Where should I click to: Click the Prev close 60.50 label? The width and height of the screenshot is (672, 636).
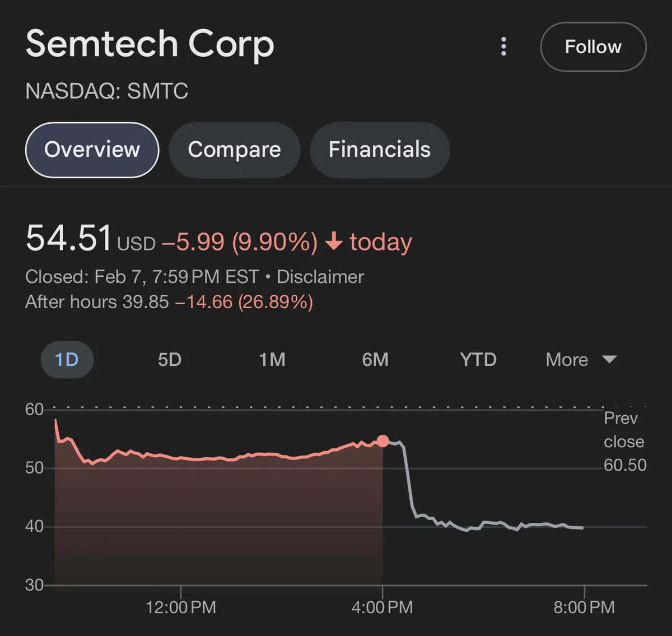[624, 442]
